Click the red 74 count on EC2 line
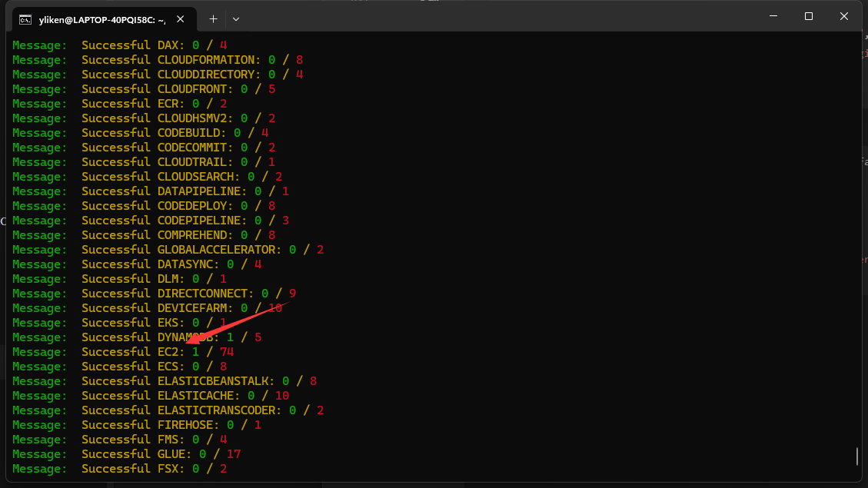This screenshot has width=868, height=488. (x=226, y=352)
